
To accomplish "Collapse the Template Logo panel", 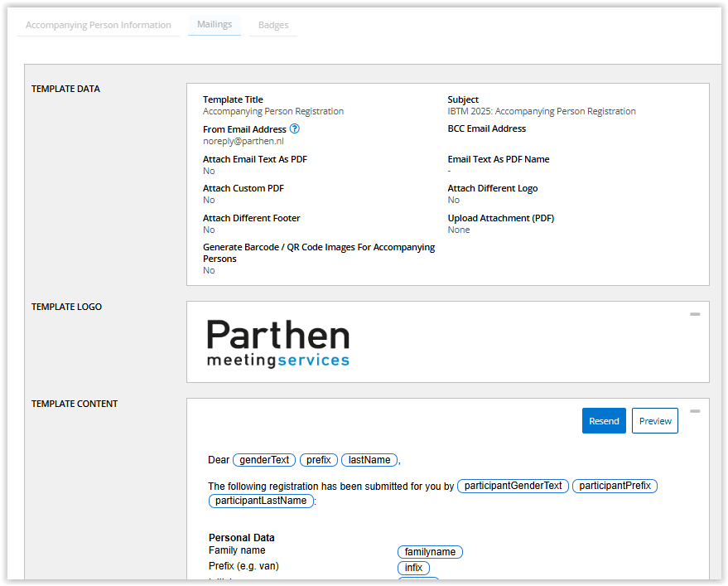I will (695, 314).
